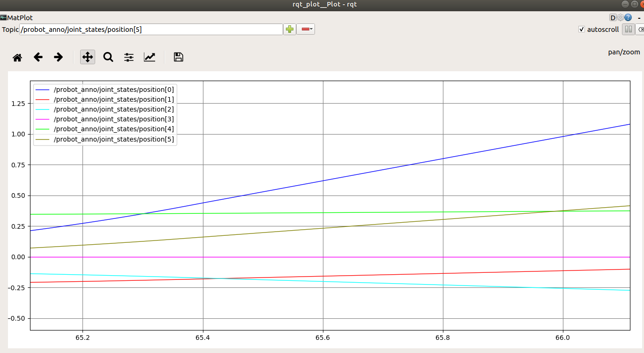Click y-axis tick label 0.25
This screenshot has width=644, height=353.
pos(19,226)
